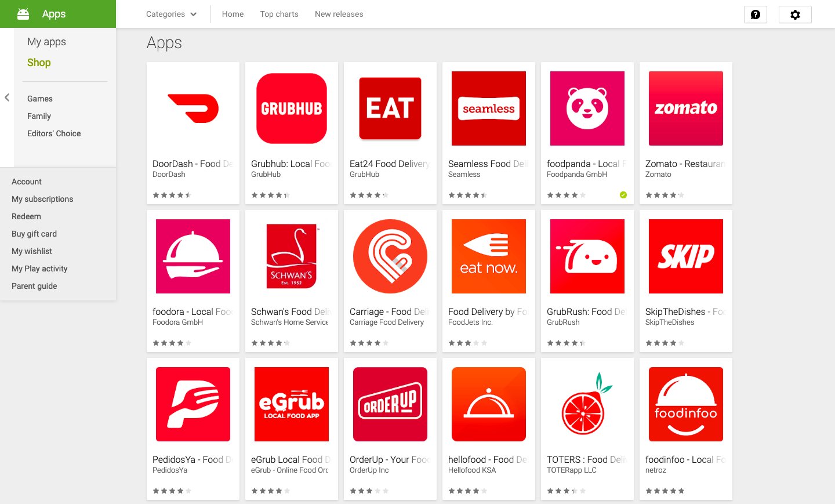Open My subscriptions

42,199
